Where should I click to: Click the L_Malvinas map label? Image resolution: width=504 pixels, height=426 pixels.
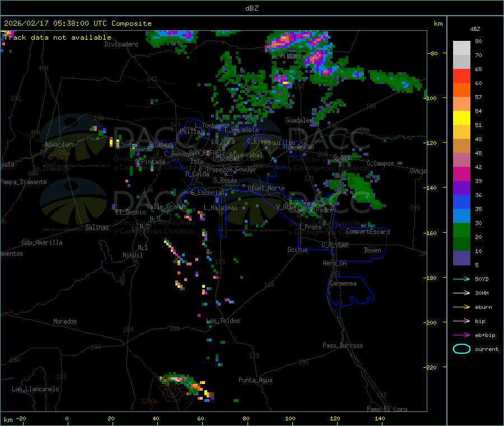tap(221, 208)
